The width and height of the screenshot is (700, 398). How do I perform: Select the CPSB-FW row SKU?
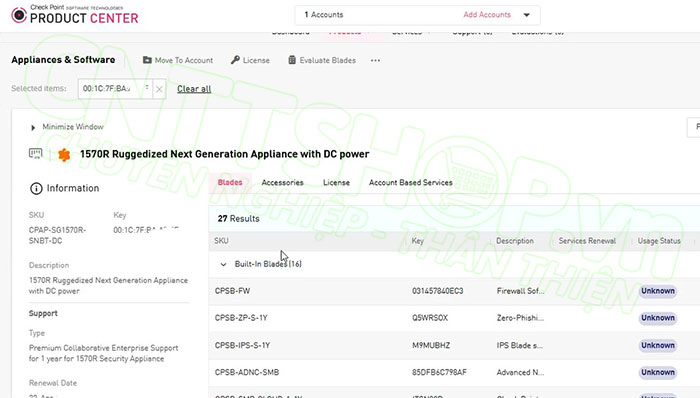point(233,291)
